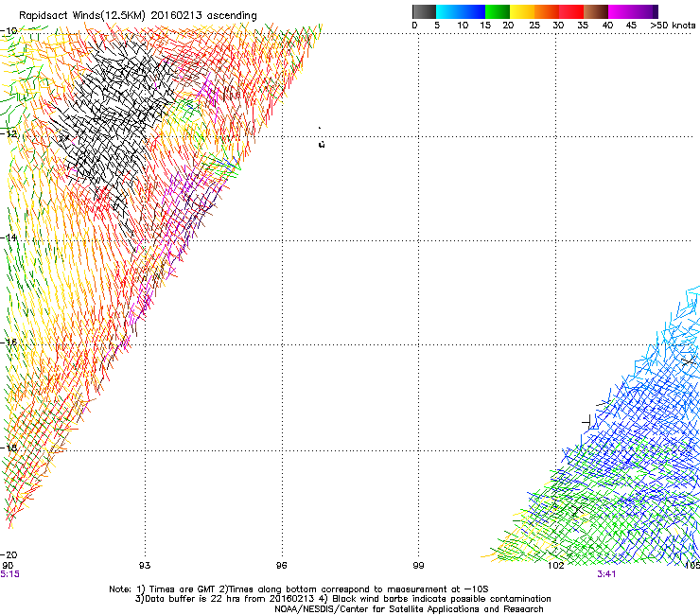Click the '-20' latitude axis label

pyautogui.click(x=9, y=554)
